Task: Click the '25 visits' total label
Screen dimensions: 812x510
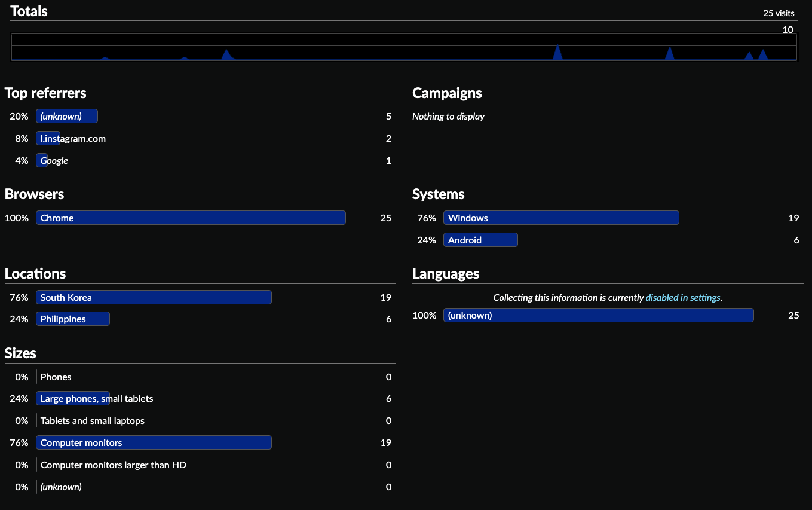Action: [779, 13]
